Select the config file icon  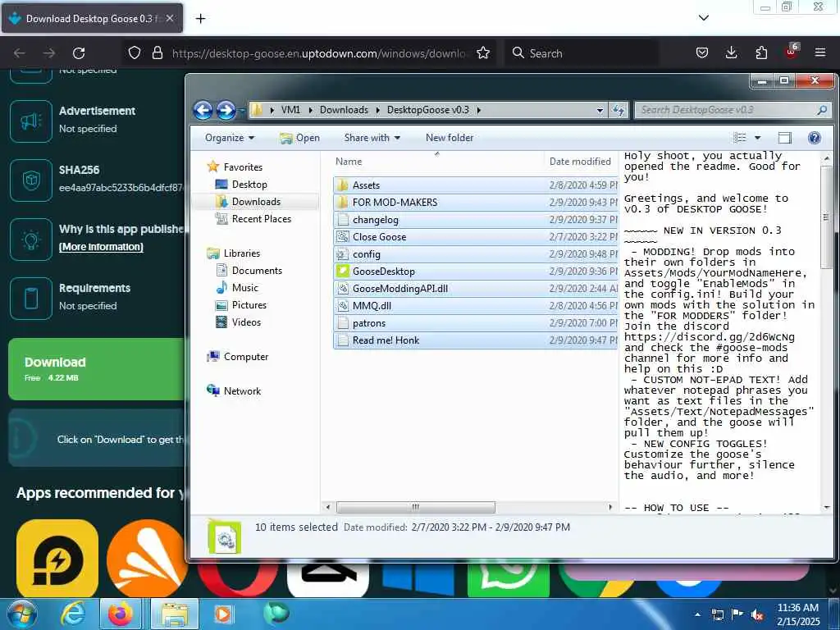[342, 254]
